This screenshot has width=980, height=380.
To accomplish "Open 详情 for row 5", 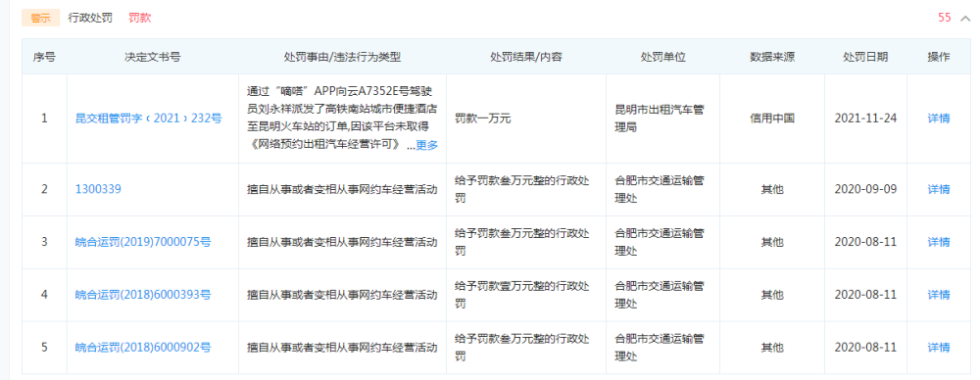I will click(939, 347).
